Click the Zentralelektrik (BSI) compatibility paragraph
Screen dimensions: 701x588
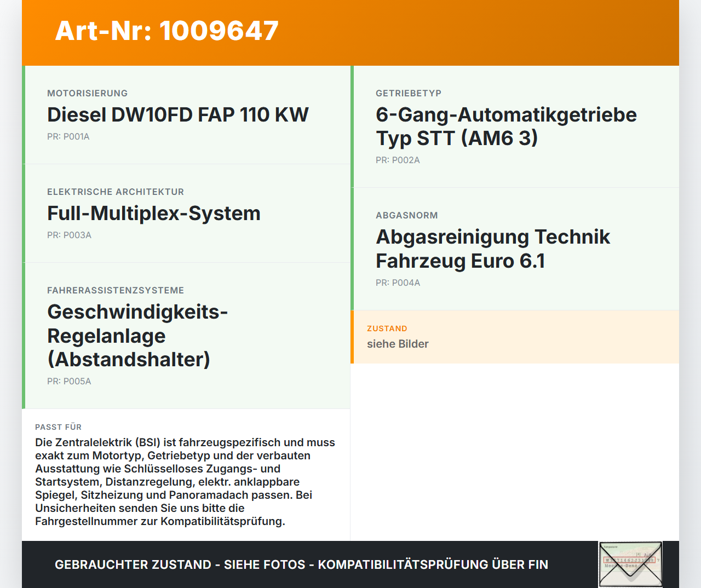click(x=185, y=482)
